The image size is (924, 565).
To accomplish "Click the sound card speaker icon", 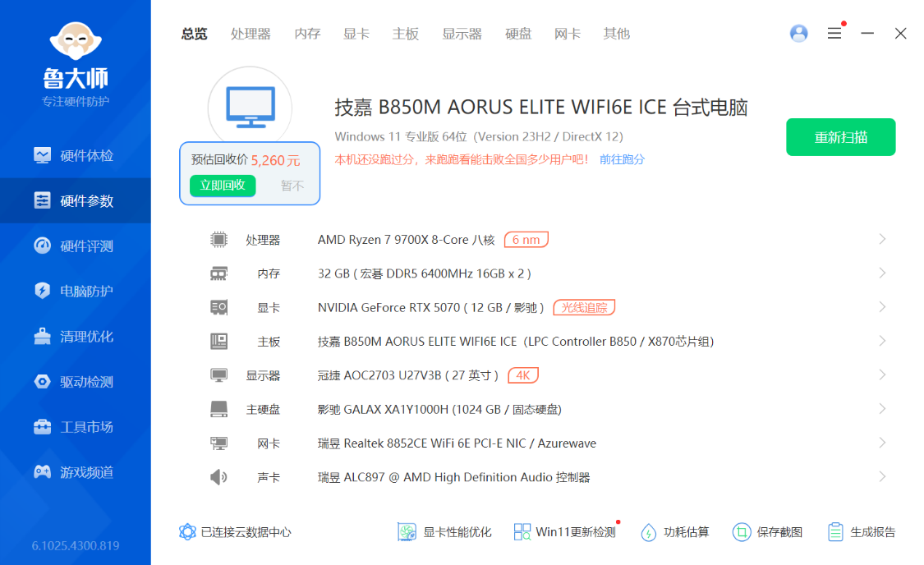I will coord(218,476).
